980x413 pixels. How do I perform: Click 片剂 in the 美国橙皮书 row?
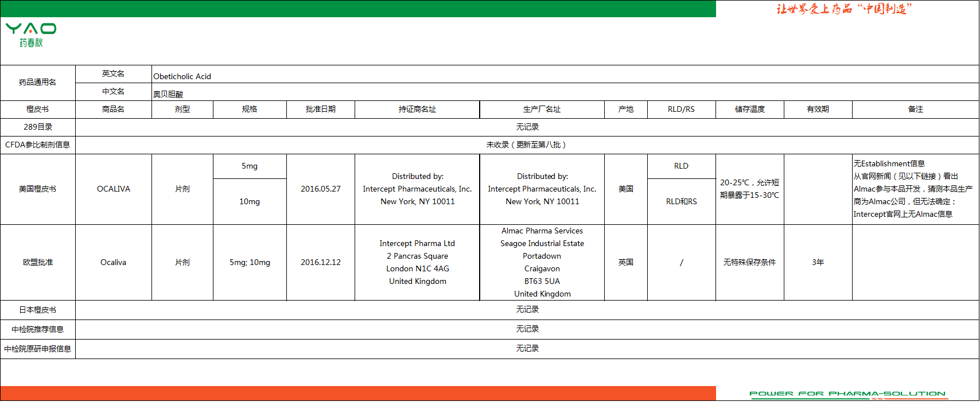click(x=182, y=189)
